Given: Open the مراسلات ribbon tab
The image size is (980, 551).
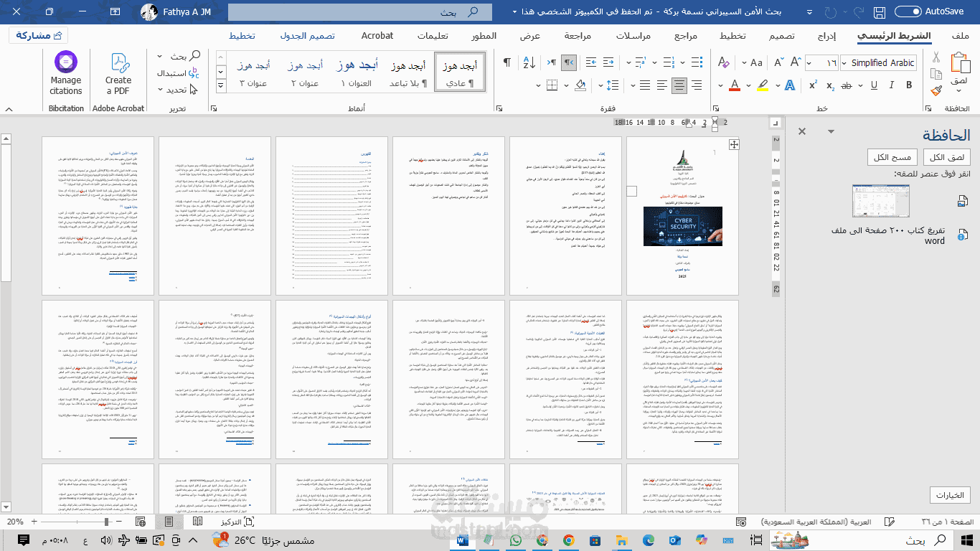Looking at the screenshot, I should coord(634,36).
